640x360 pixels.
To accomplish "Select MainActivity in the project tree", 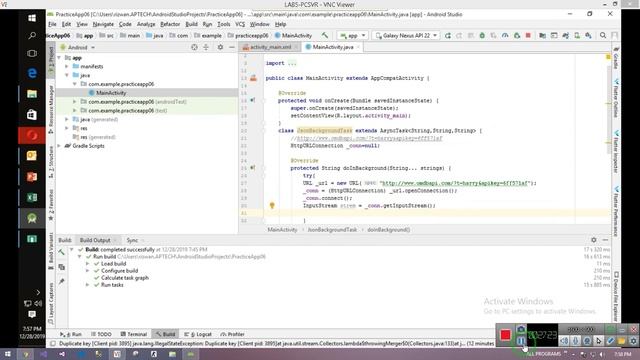I will [111, 93].
